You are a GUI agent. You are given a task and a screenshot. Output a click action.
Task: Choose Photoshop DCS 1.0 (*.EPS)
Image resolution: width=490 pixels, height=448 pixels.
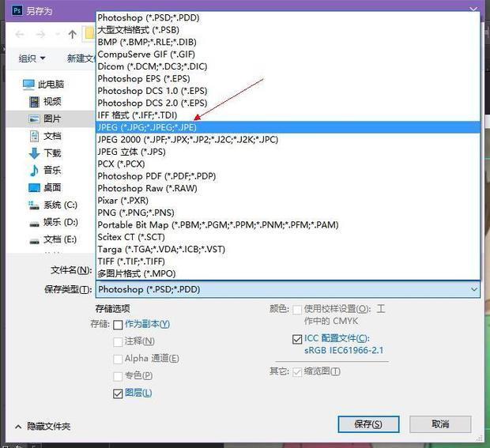288,91
